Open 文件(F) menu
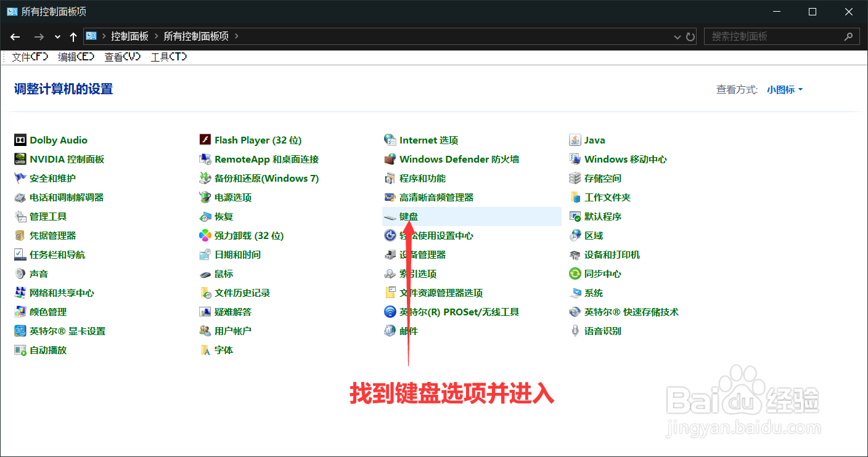The image size is (868, 457). [30, 57]
